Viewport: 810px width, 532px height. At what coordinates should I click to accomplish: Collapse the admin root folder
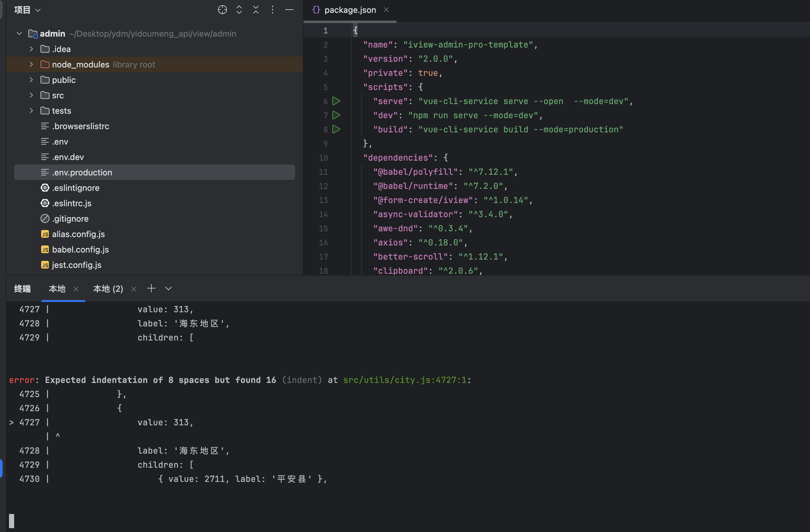coord(19,33)
